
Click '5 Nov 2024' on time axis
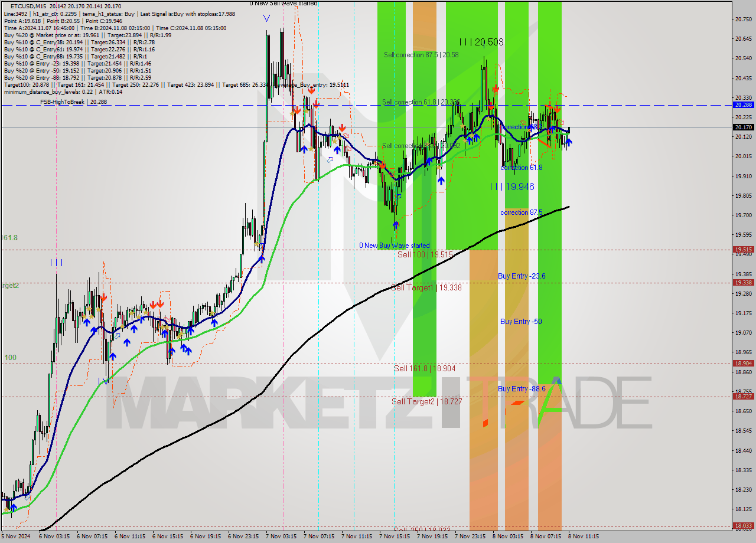16,537
